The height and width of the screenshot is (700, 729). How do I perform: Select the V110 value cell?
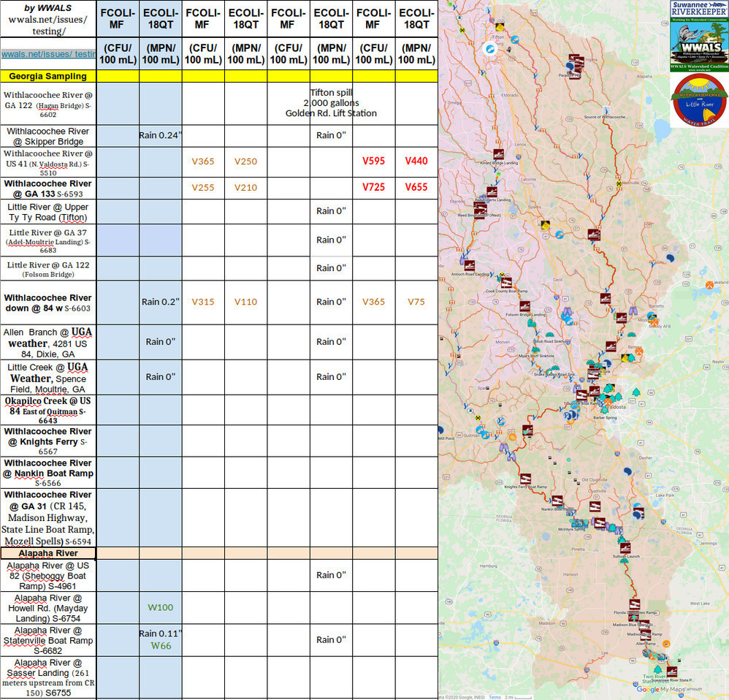(245, 302)
